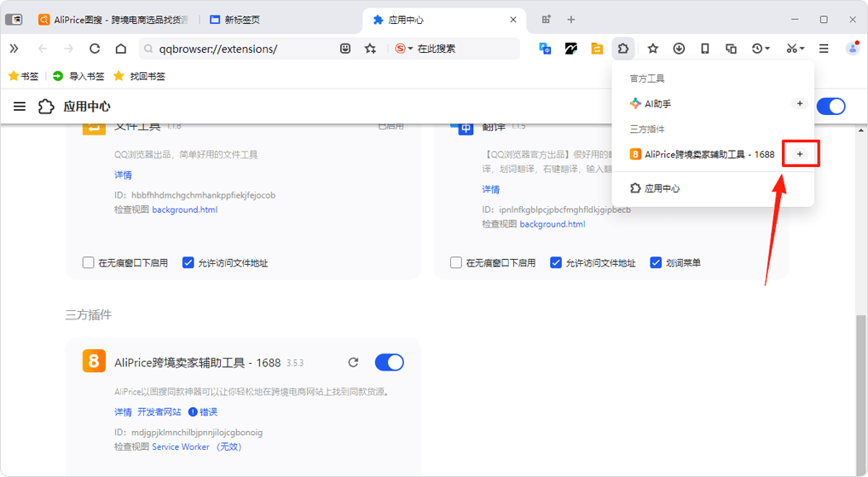Open the hamburger menu beside 应用中心 title
Viewport: 868px width, 477px height.
coord(20,106)
